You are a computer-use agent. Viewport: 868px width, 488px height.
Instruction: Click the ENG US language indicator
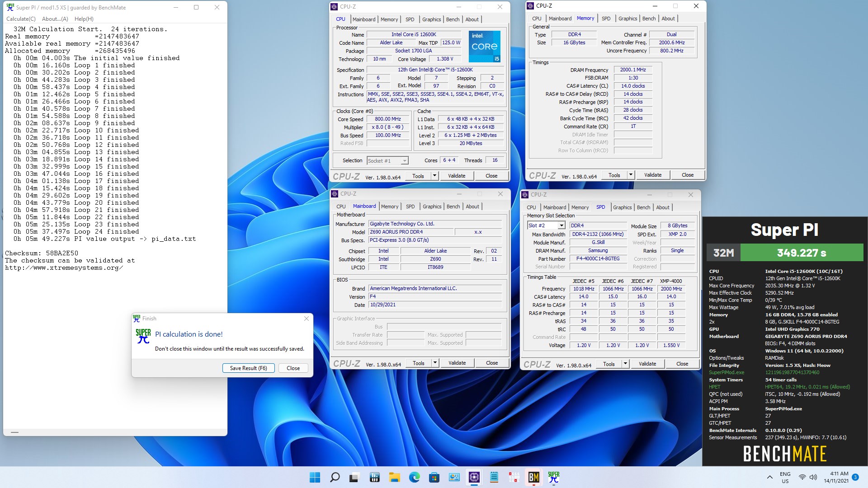click(785, 477)
